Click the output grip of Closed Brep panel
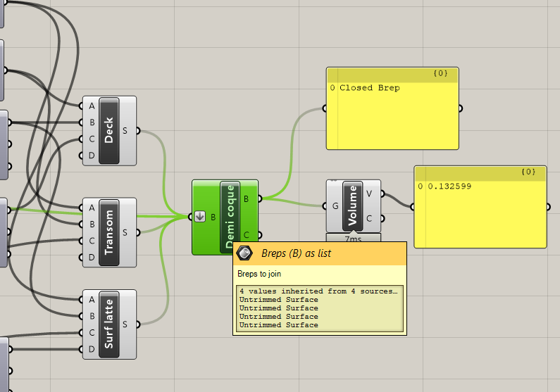 (461, 108)
